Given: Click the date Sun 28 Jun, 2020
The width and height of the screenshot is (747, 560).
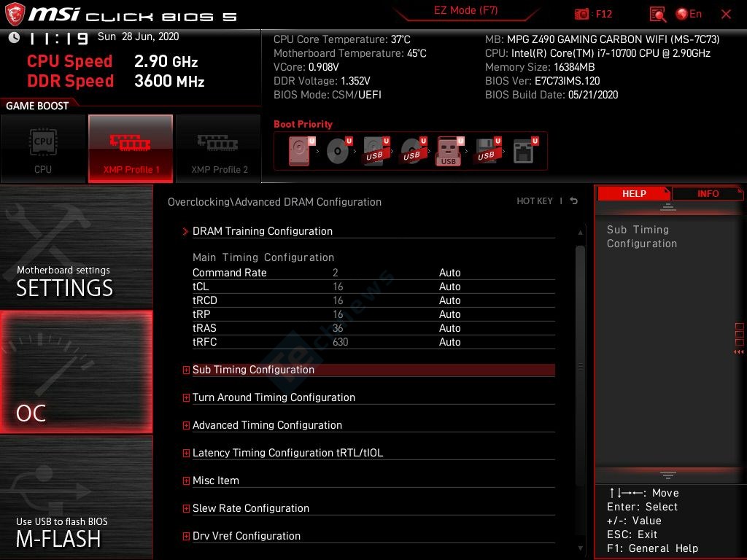Looking at the screenshot, I should click(x=138, y=36).
